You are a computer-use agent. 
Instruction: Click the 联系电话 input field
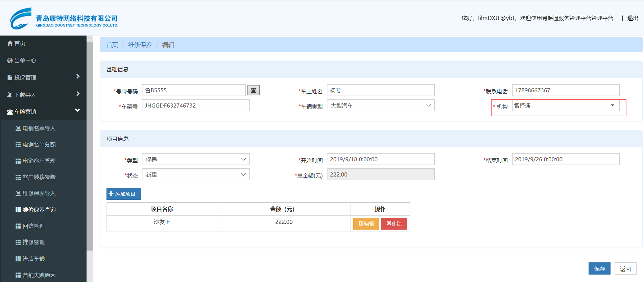(x=566, y=90)
